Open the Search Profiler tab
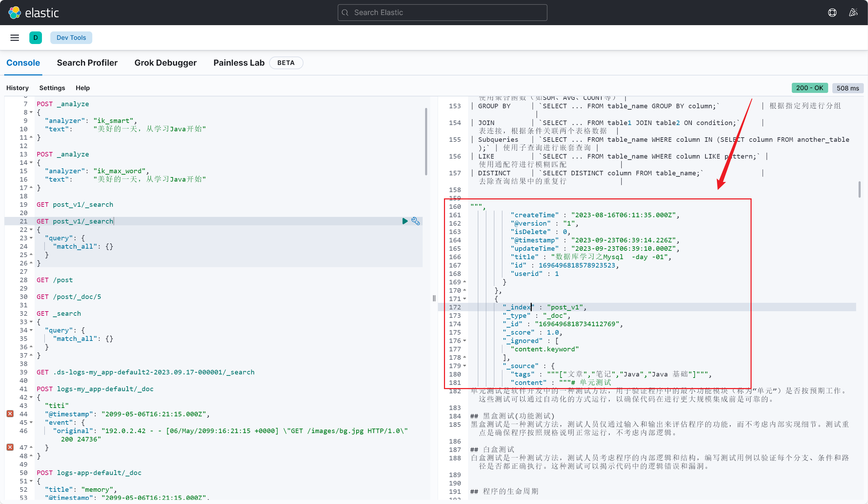The height and width of the screenshot is (504, 868). (87, 63)
